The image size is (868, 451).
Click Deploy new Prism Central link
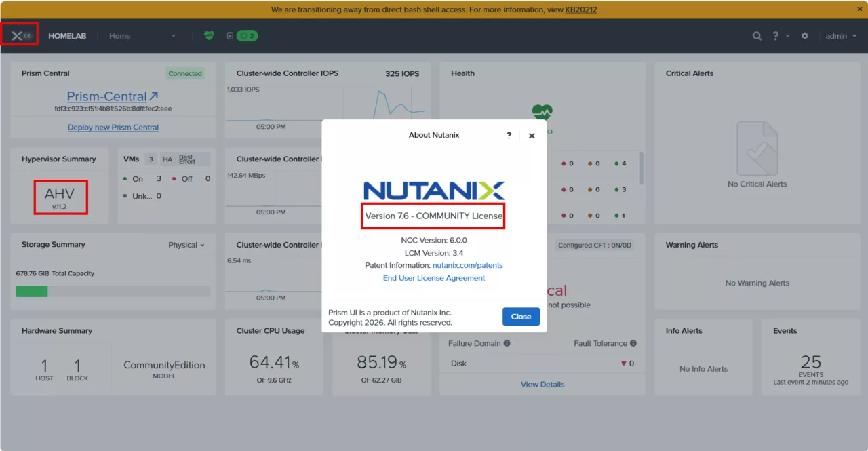(x=113, y=127)
